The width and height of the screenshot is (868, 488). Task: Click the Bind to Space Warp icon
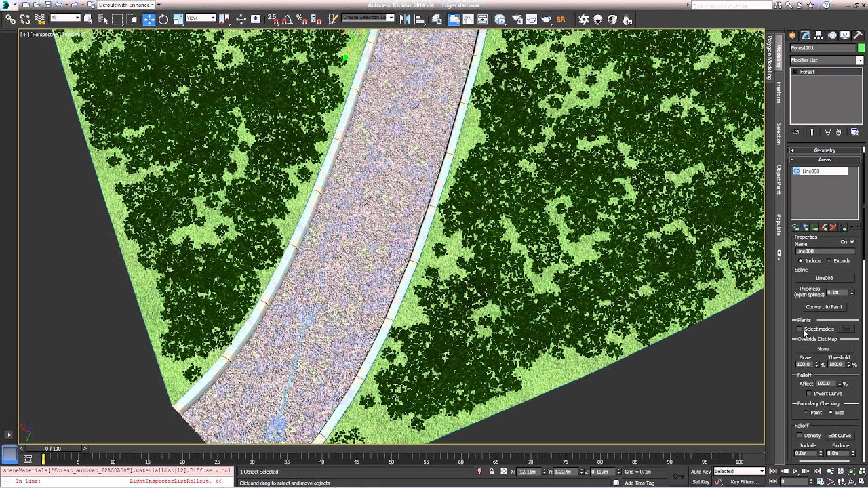point(39,20)
